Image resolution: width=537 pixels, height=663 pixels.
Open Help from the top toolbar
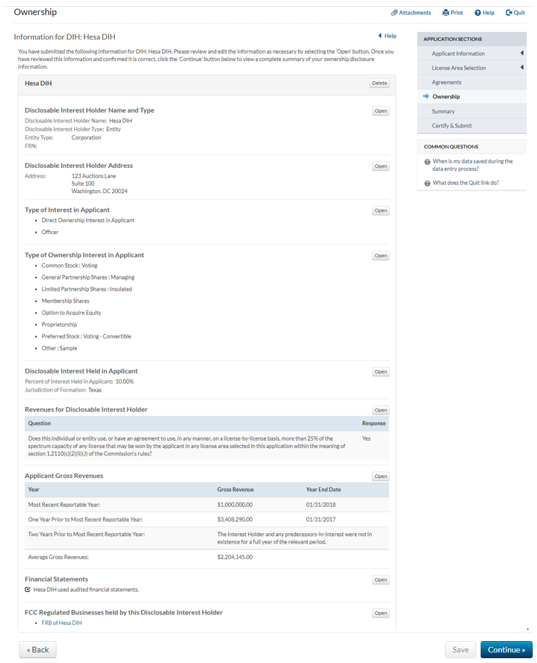(484, 13)
